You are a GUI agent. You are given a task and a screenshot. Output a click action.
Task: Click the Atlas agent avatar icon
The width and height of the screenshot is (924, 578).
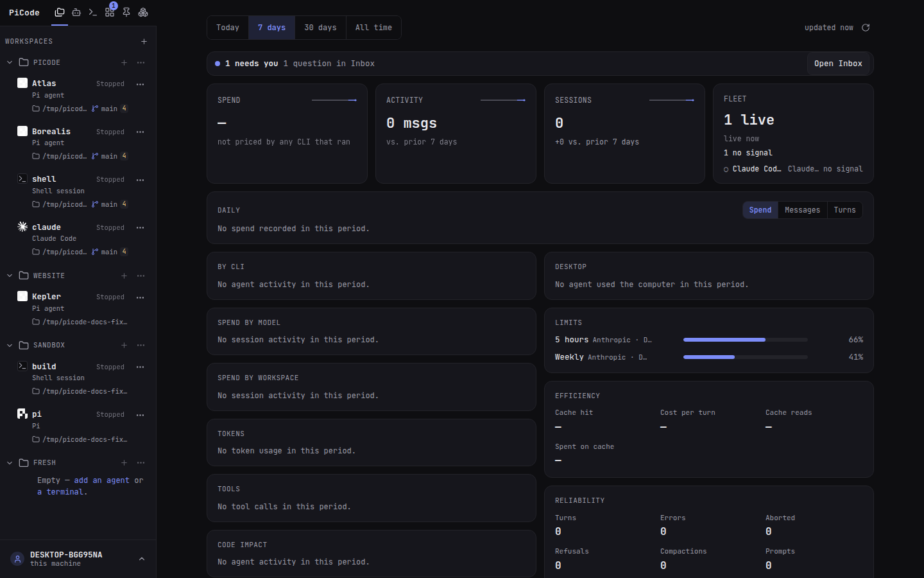pyautogui.click(x=22, y=83)
